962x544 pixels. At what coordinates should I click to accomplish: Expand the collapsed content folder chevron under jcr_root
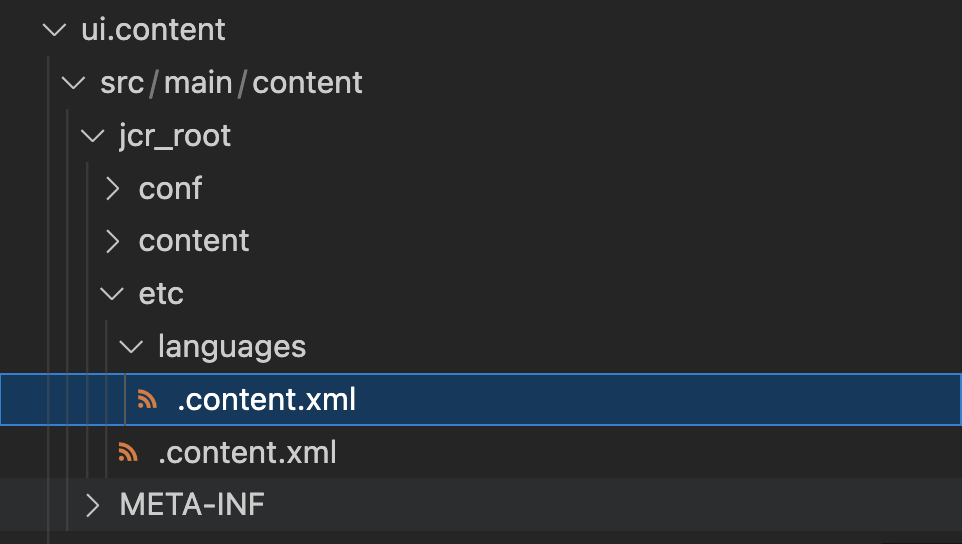(112, 241)
